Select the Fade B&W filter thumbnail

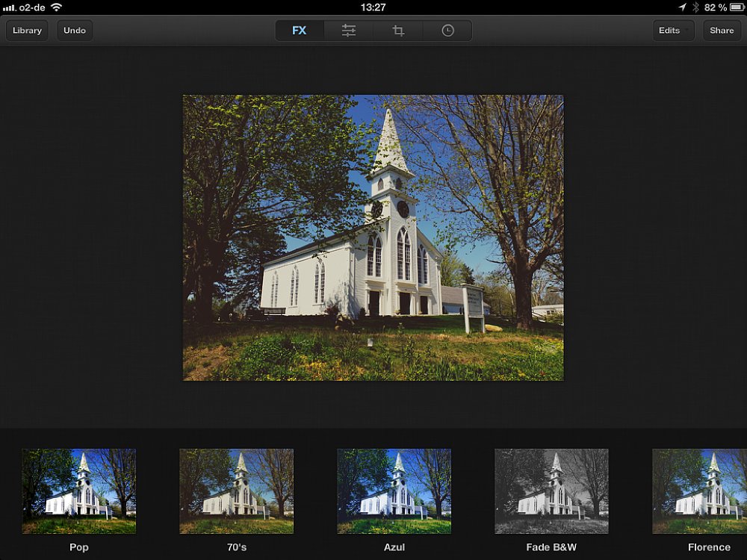coord(552,491)
